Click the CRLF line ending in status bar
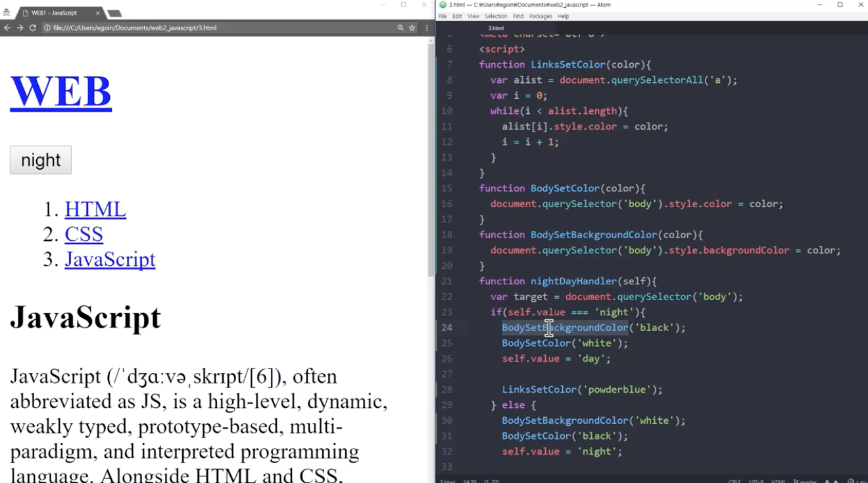The width and height of the screenshot is (868, 483). pyautogui.click(x=735, y=481)
